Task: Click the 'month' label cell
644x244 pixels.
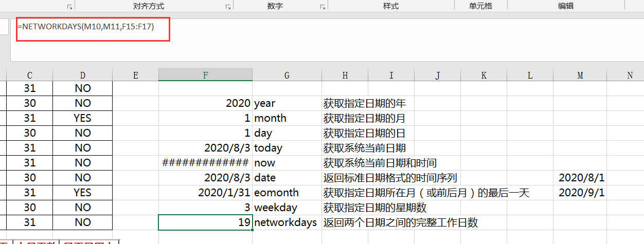Action: coord(287,118)
